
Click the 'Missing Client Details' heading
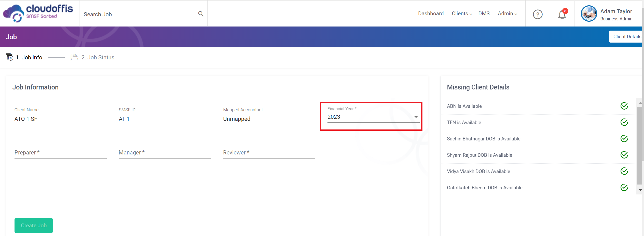click(x=478, y=87)
